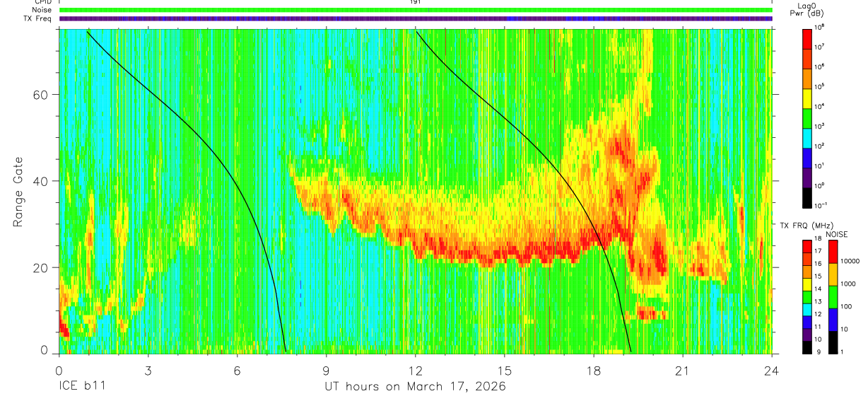The width and height of the screenshot is (868, 401).
Task: Click the red segment of NOISE color bar
Action: [833, 252]
